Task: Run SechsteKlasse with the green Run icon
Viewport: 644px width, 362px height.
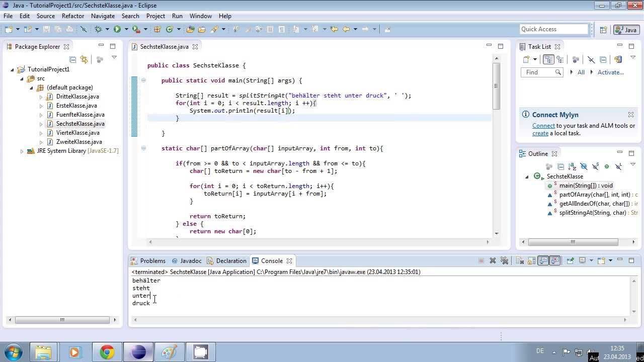Action: 117,29
